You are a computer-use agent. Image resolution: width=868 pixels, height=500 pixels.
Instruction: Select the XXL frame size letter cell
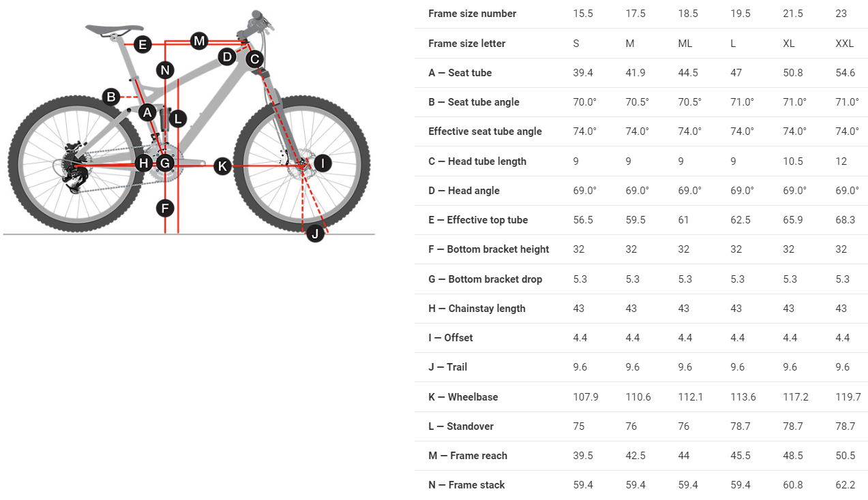pos(844,44)
